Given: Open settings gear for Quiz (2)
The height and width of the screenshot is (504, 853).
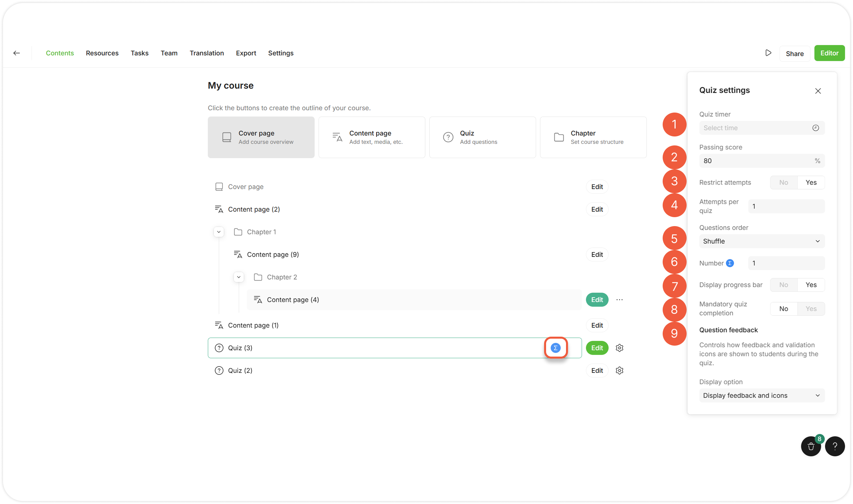Looking at the screenshot, I should [x=619, y=371].
